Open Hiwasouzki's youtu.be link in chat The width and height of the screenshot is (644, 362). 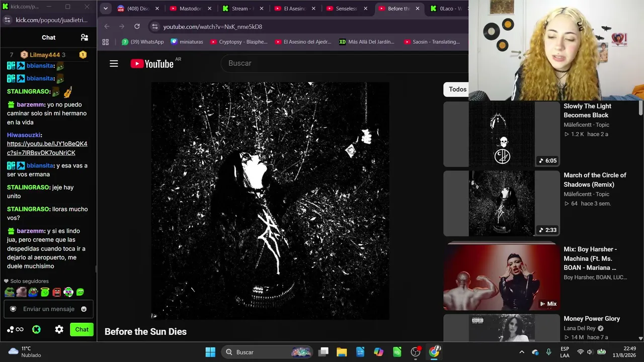click(x=47, y=148)
